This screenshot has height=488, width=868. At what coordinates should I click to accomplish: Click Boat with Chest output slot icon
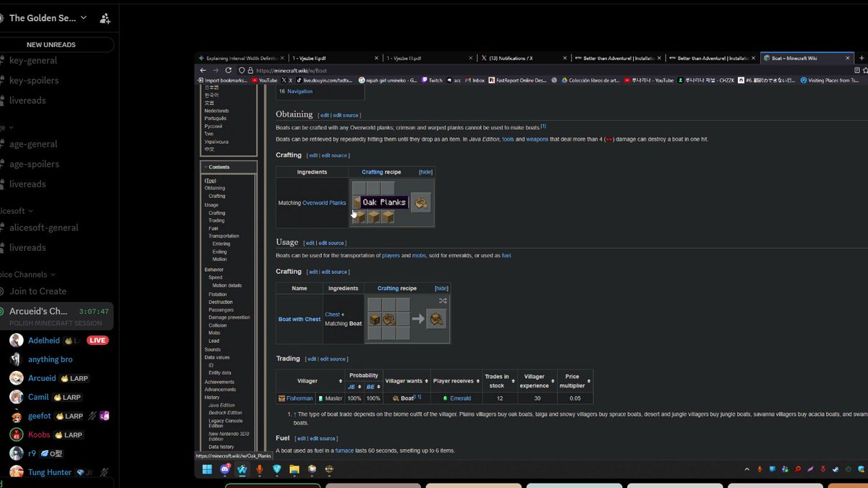click(x=436, y=319)
